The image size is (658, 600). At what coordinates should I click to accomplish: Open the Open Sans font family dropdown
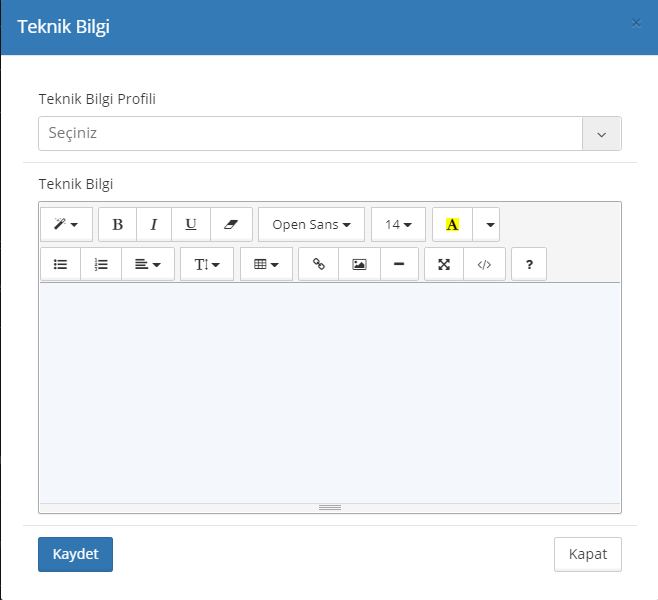point(311,225)
